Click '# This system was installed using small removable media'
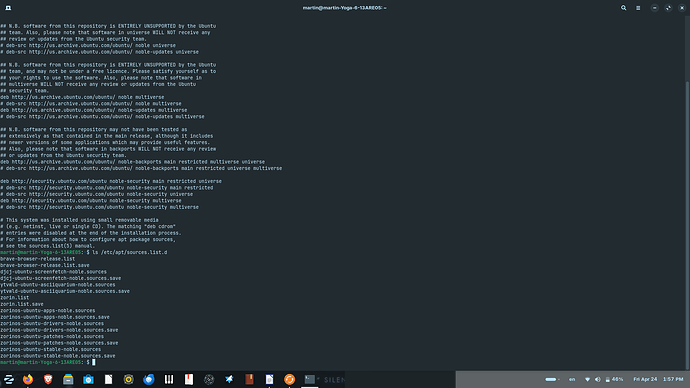 coord(79,220)
